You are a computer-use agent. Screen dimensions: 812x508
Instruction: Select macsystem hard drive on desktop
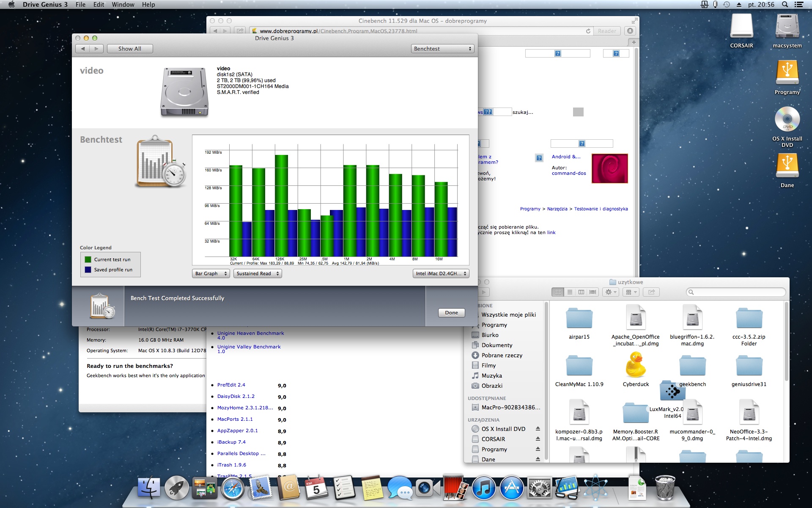click(x=787, y=26)
